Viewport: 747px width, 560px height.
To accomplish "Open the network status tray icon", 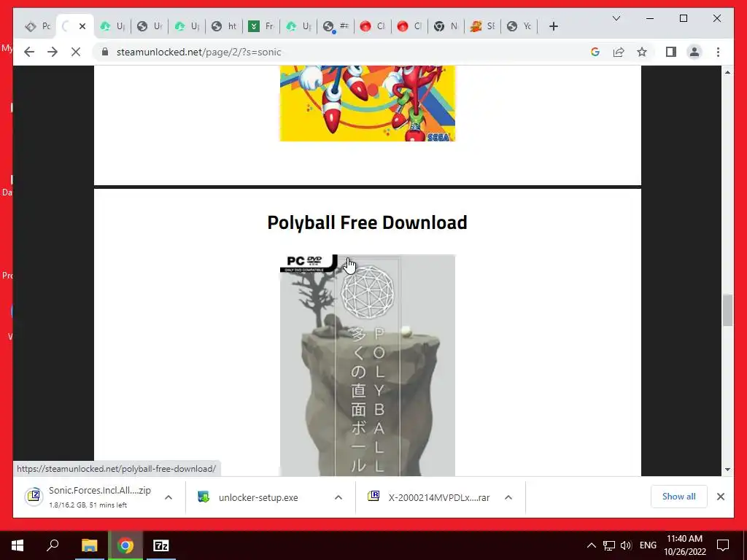I will coord(609,545).
